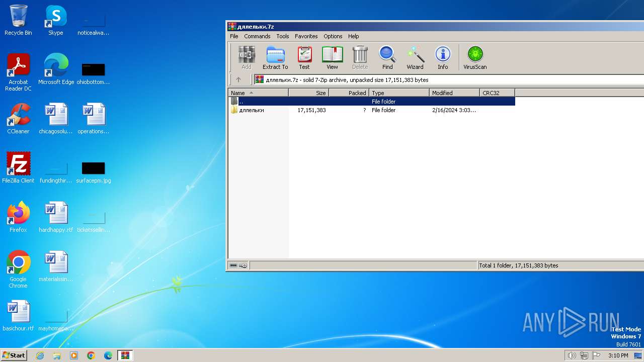Open Microsoft Edge desktop shortcut

pyautogui.click(x=56, y=69)
